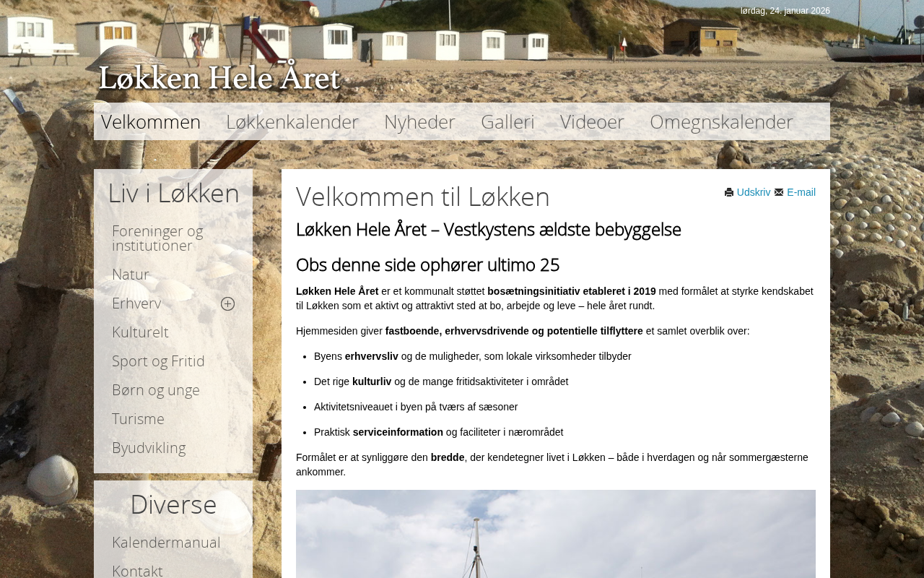
Task: Select Natur in the sidebar
Action: point(131,275)
